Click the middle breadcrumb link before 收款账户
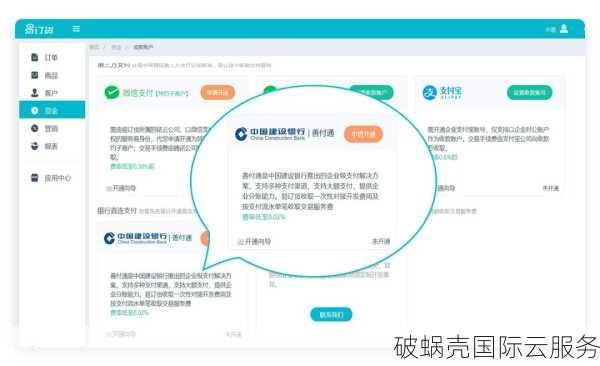Viewport: 600px width, 366px height. point(116,47)
